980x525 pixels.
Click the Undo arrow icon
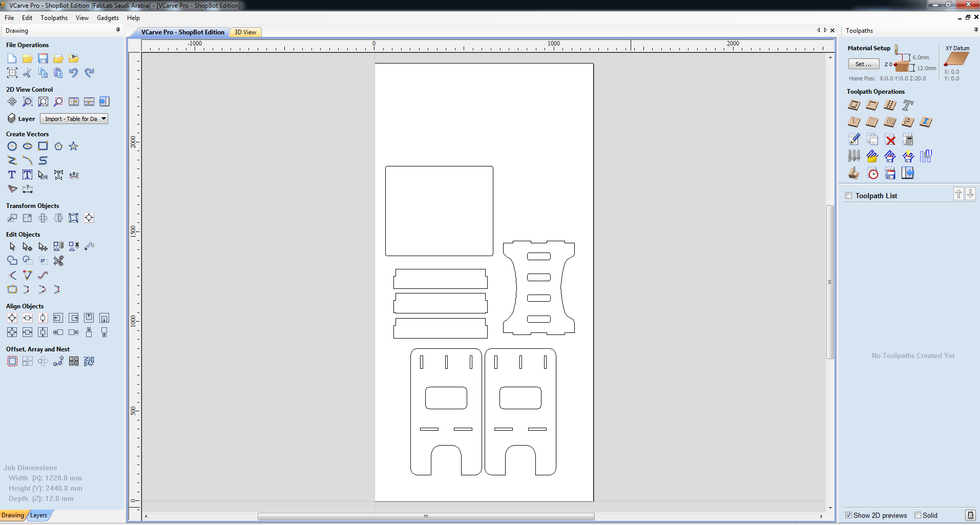coord(74,73)
